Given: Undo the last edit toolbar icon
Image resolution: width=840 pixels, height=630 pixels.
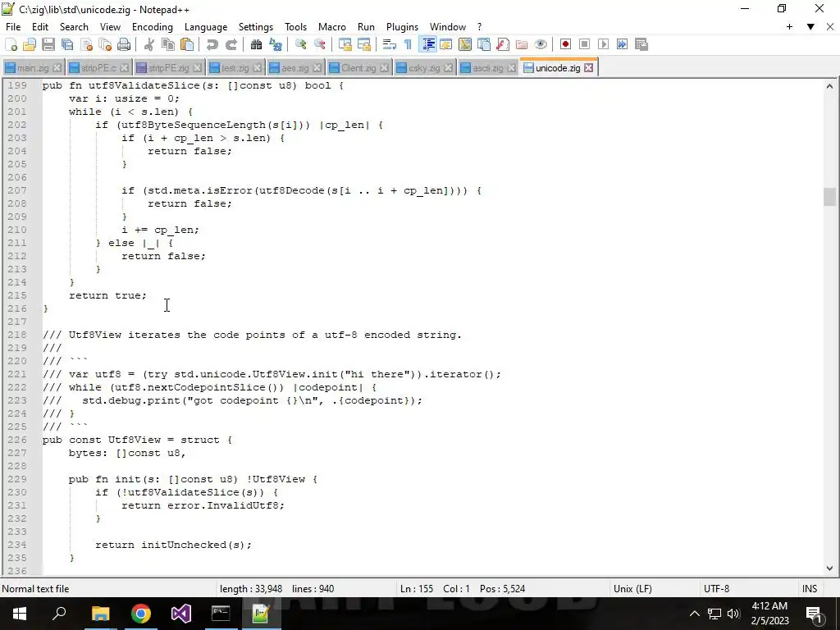Looking at the screenshot, I should [212, 44].
